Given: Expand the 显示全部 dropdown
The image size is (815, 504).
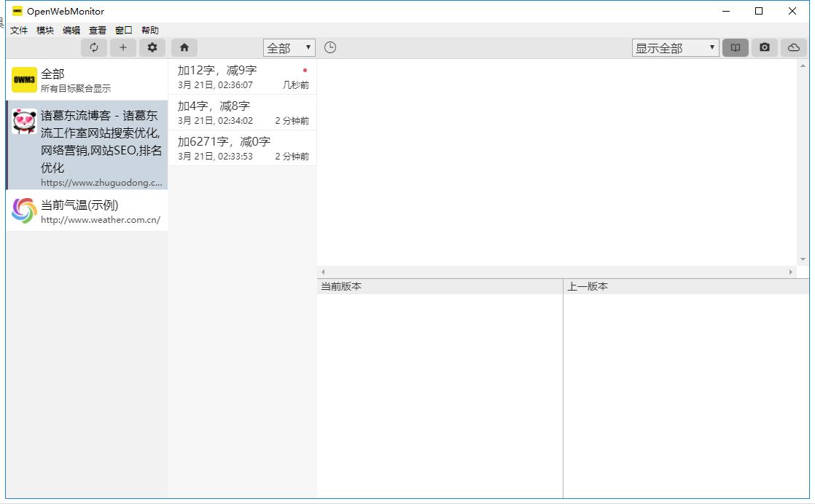Looking at the screenshot, I should pyautogui.click(x=675, y=48).
